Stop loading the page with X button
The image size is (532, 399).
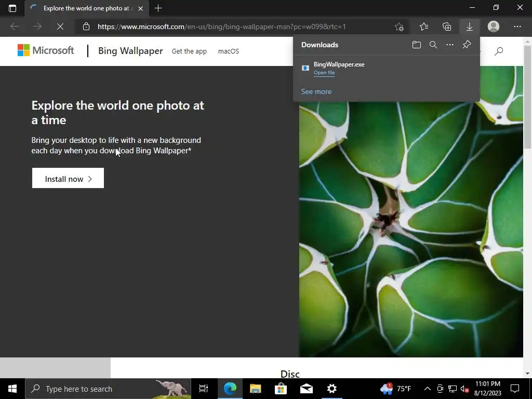coord(60,26)
